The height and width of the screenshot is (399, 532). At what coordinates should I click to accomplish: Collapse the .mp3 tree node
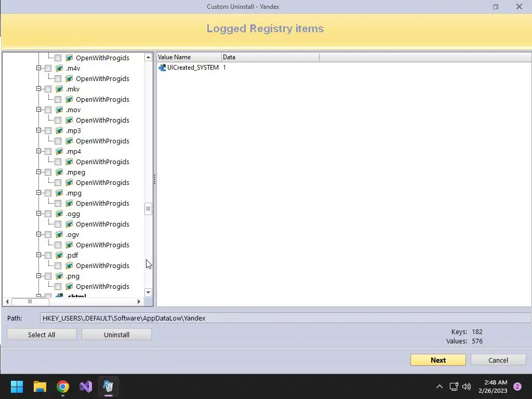38,130
